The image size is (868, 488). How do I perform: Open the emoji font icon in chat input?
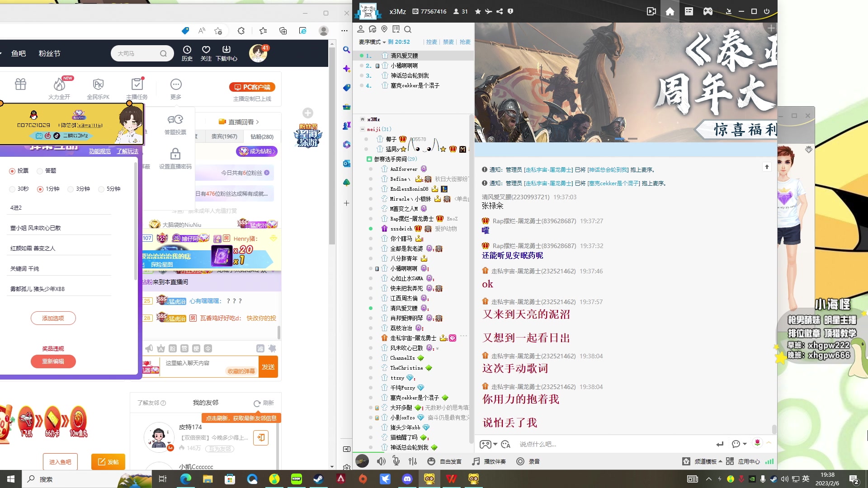(x=506, y=444)
